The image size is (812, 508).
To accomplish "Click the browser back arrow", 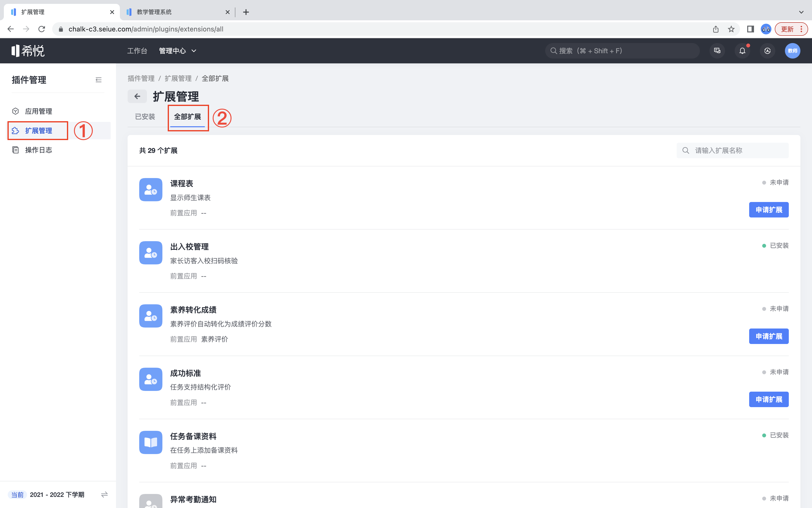I will point(10,29).
